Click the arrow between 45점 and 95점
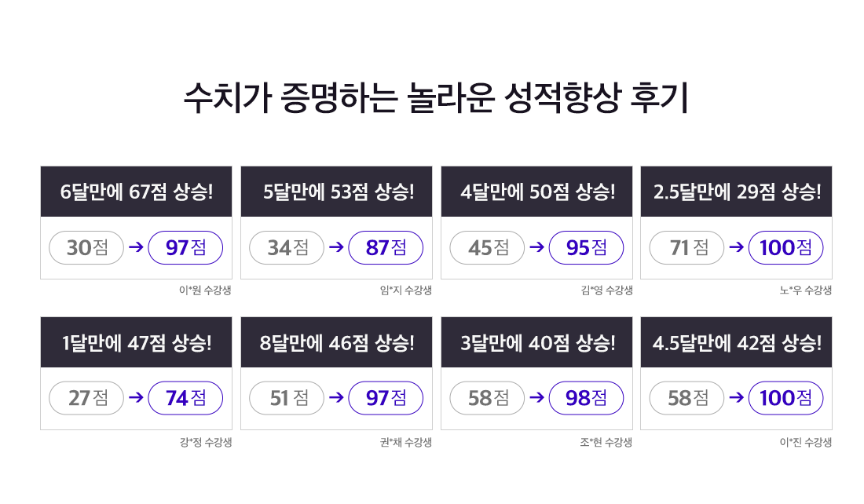The image size is (864, 504). [536, 247]
